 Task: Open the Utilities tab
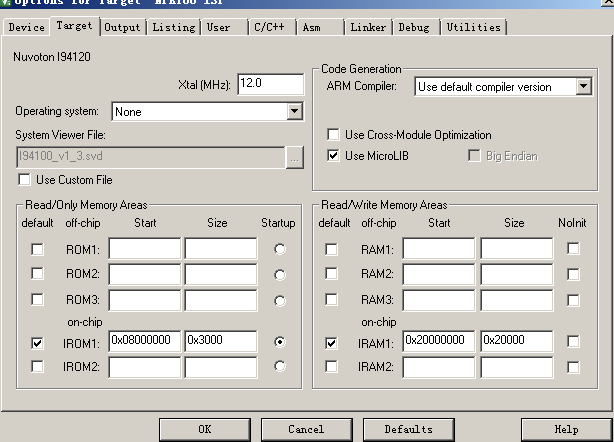pos(473,27)
